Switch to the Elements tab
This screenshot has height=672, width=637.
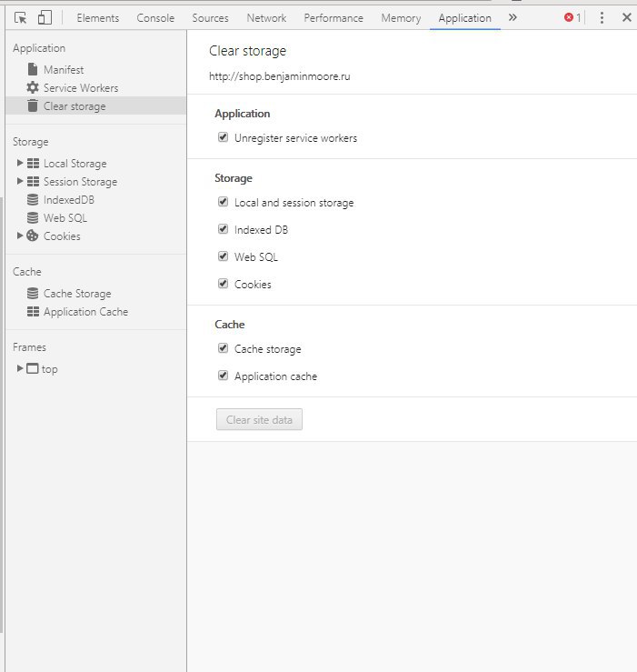tap(97, 18)
